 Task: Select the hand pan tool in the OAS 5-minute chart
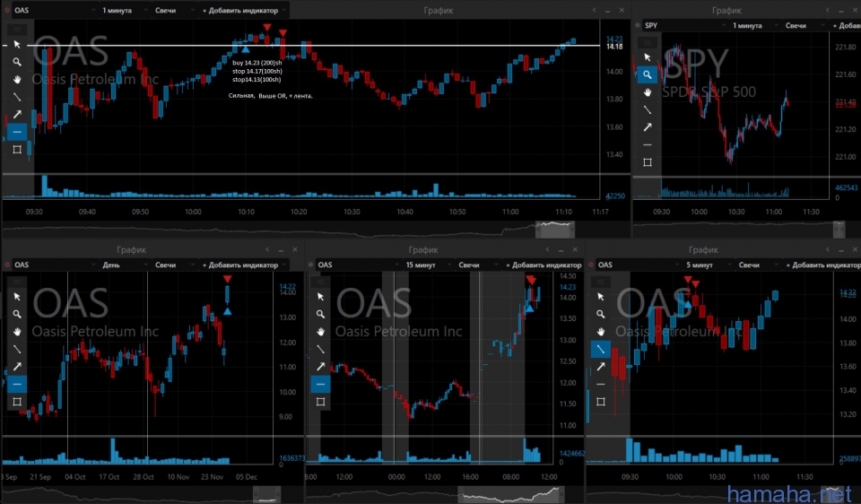click(601, 332)
